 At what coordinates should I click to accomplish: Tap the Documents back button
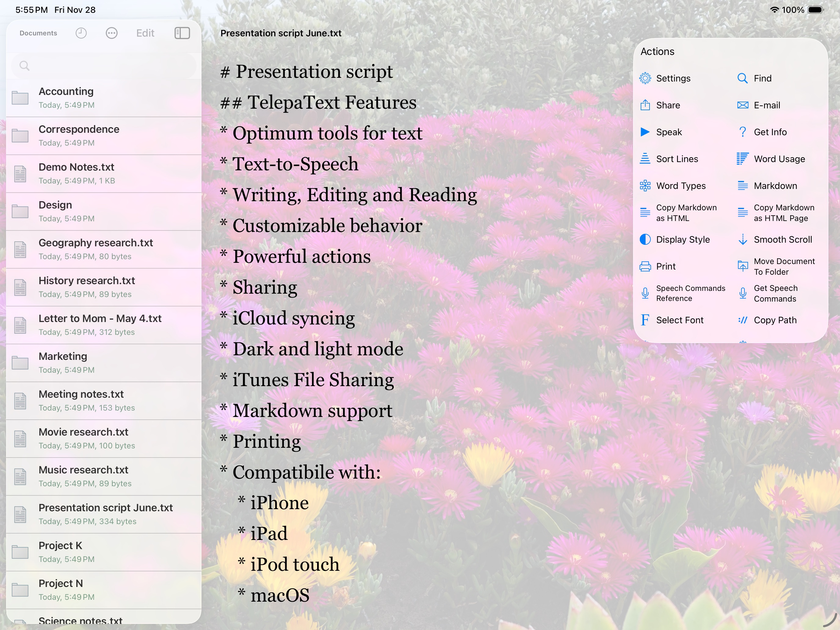38,33
